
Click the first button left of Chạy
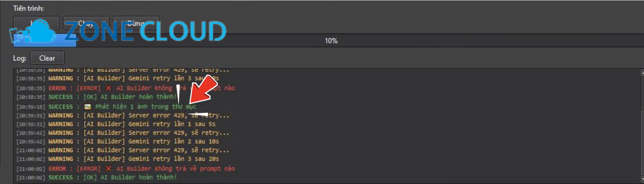[x=36, y=23]
